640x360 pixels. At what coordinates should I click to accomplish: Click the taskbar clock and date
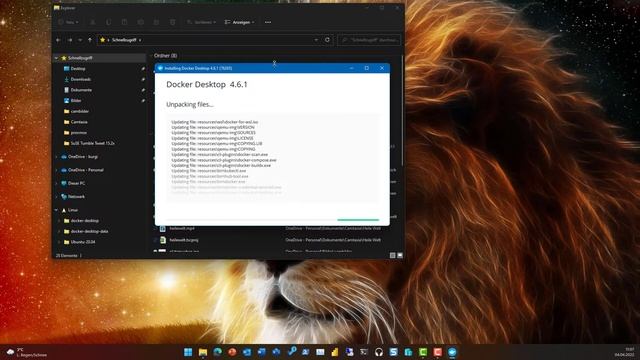624,352
